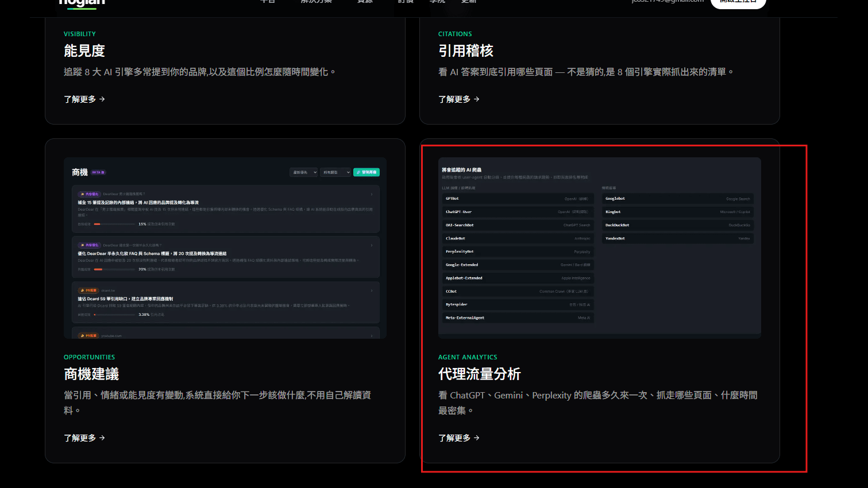Open the 最新優先 sort dropdown in preview
This screenshot has width=868, height=488.
304,172
